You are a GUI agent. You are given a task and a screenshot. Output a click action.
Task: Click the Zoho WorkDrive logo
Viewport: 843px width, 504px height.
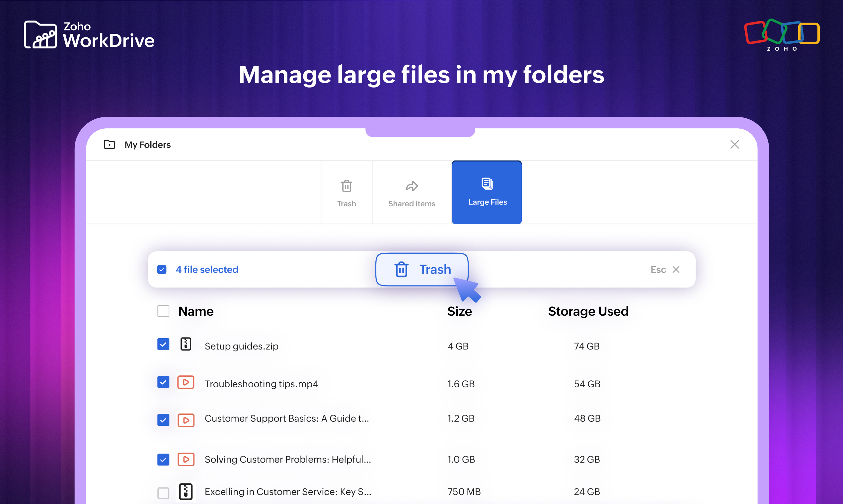[89, 34]
